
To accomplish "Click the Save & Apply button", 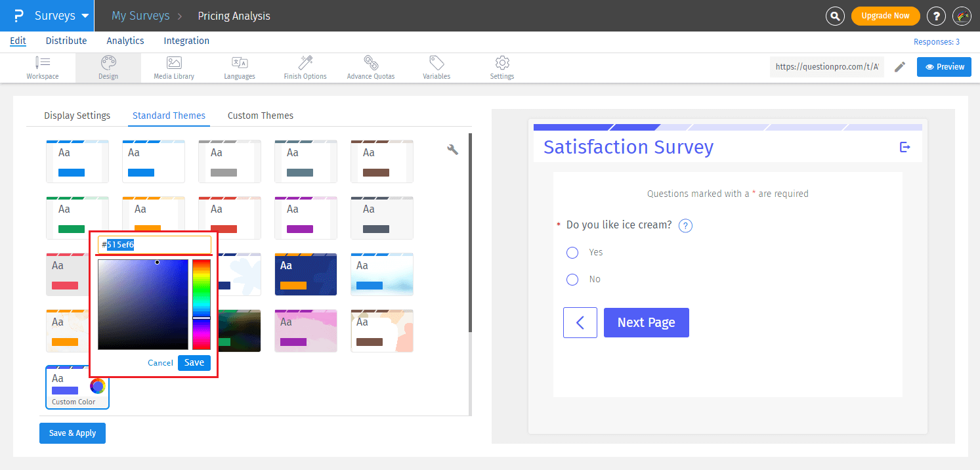I will pos(72,433).
